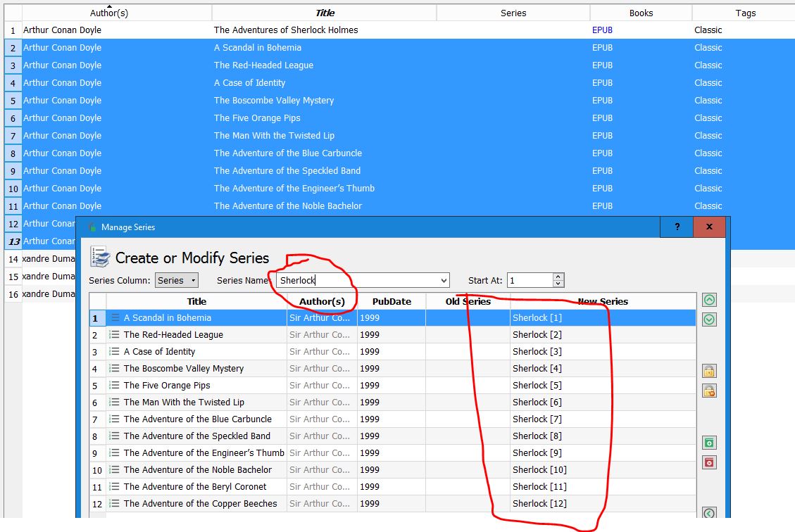This screenshot has width=795, height=532.
Task: Sort library by Tags column header
Action: 745,13
